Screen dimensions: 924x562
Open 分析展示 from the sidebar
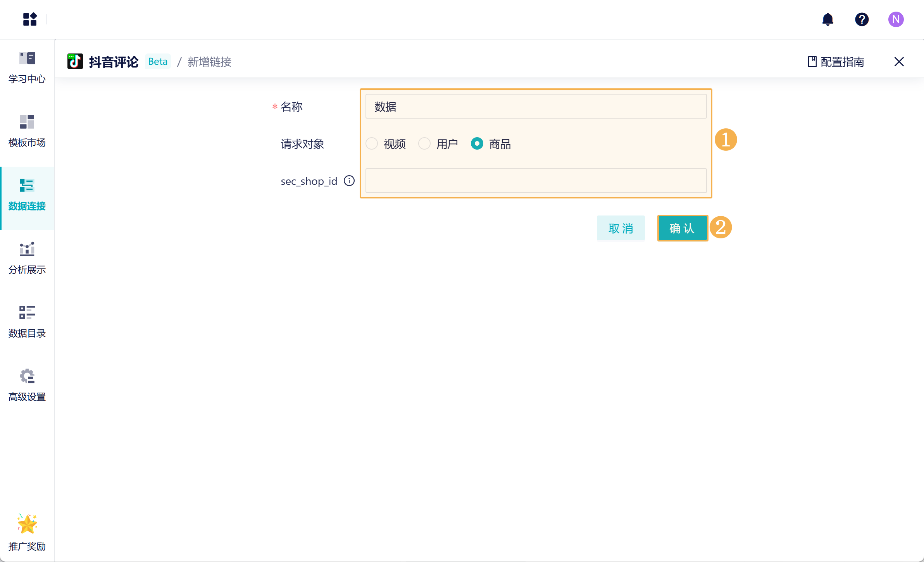(27, 258)
